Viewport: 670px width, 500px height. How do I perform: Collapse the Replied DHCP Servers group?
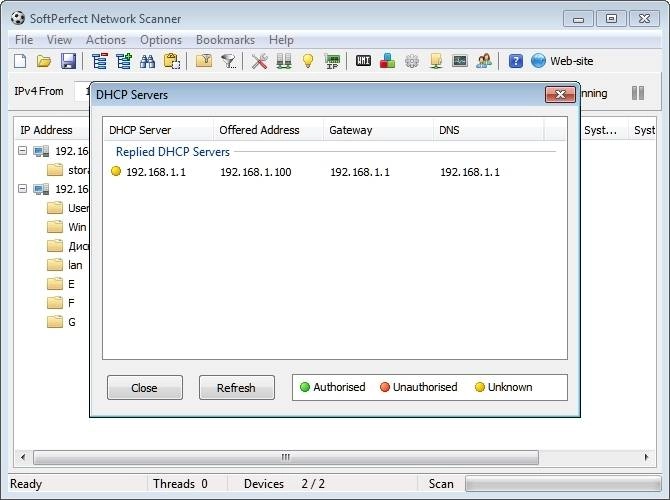(173, 152)
